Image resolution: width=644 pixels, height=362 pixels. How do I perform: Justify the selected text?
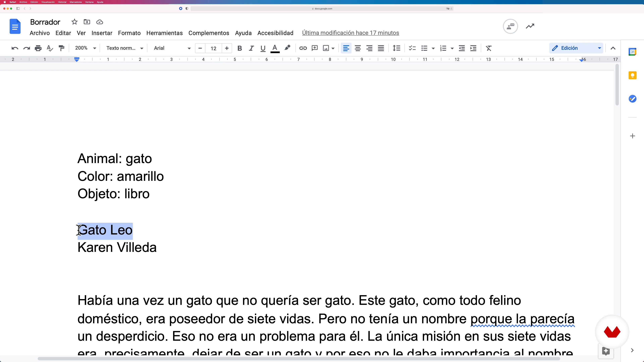click(381, 48)
